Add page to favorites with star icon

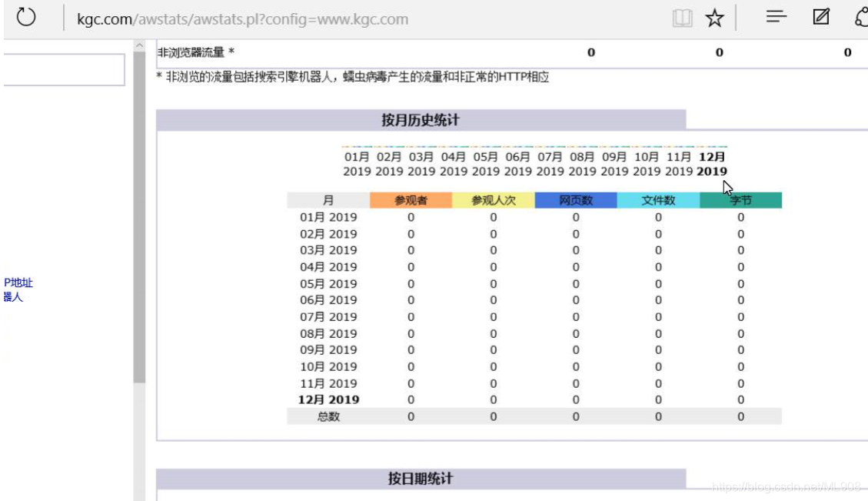coord(715,18)
